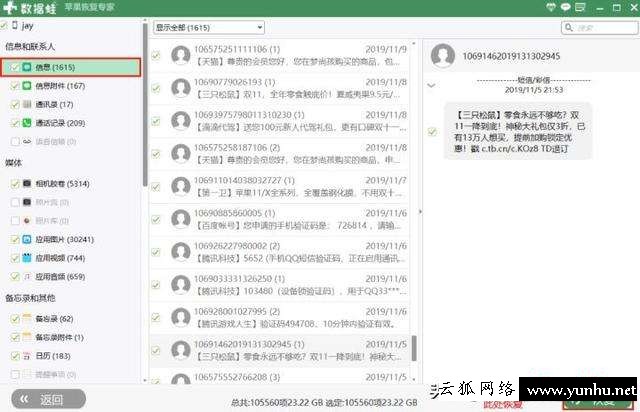Screen dimensions: 640x412
Task: Uncheck the 三只松鼠 message bubble checkbox
Action: tap(432, 131)
